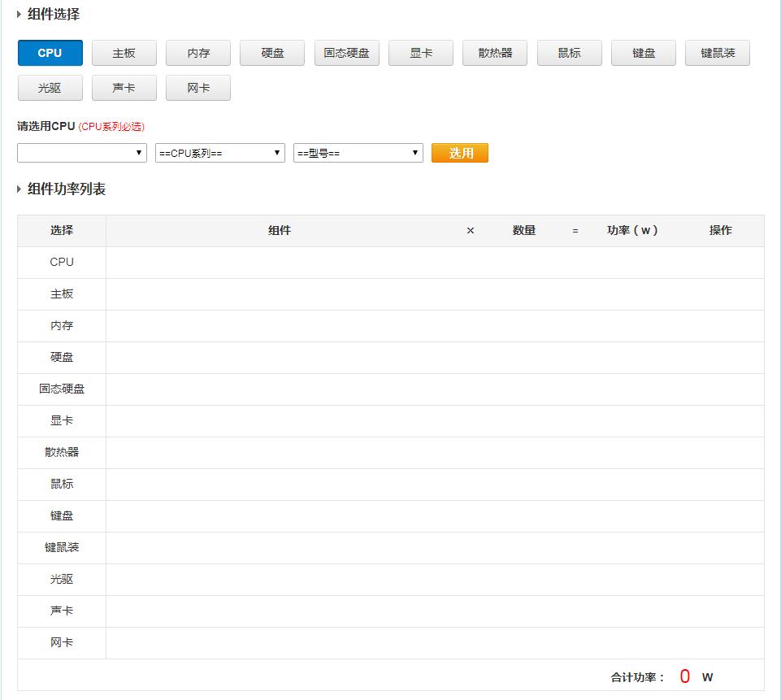Click the 键鼠装 component button

pyautogui.click(x=717, y=52)
